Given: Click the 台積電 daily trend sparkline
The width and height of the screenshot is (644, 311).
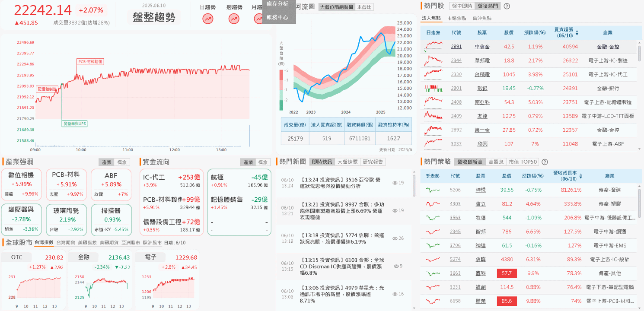Looking at the screenshot, I should [434, 74].
